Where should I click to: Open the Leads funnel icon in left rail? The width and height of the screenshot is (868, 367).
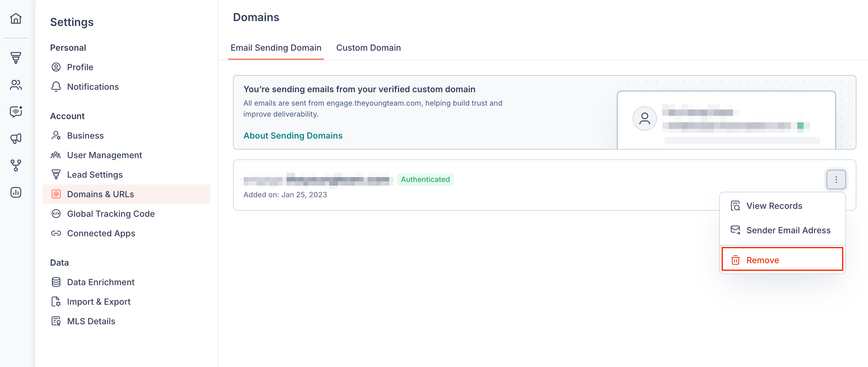pos(16,58)
